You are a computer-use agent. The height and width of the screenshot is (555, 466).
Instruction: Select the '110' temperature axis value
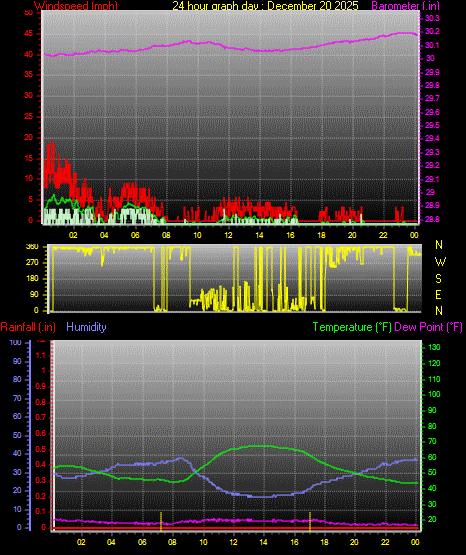434,379
